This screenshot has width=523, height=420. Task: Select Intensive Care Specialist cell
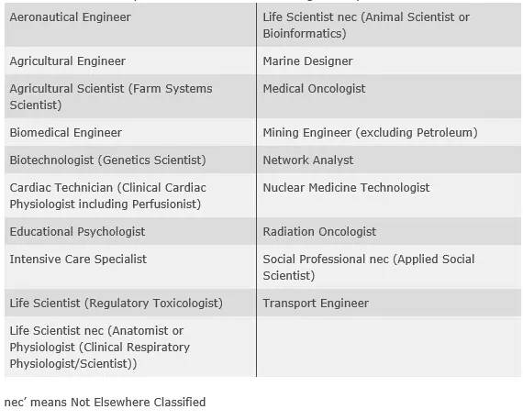pos(130,267)
